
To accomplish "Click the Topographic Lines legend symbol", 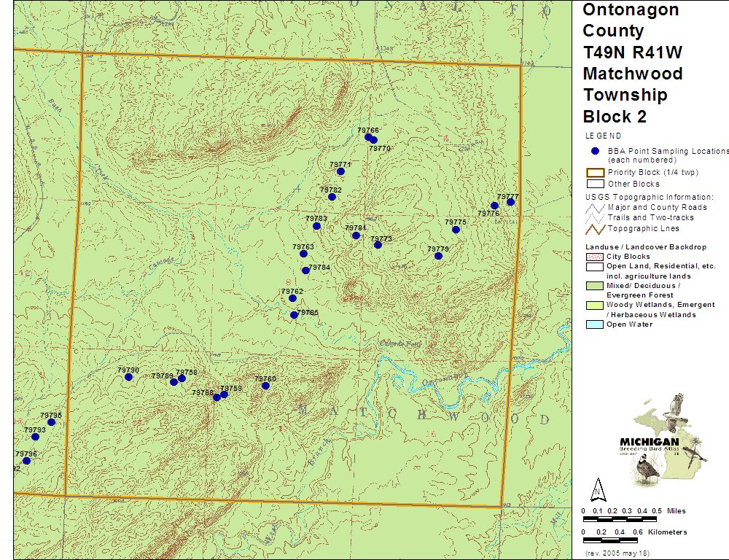I will pyautogui.click(x=595, y=229).
